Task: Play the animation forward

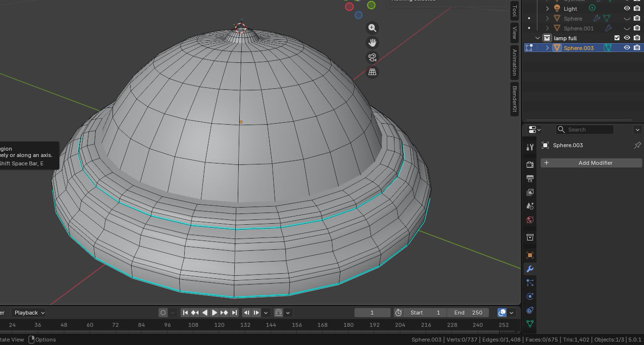Action: 214,313
